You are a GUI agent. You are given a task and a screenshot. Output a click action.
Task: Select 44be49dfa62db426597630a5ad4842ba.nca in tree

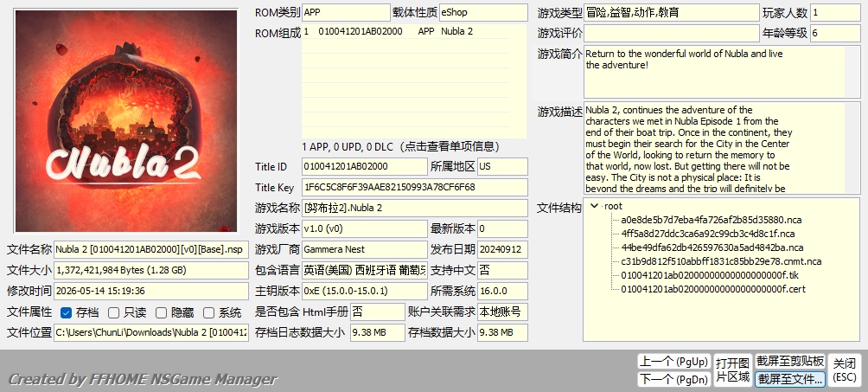click(712, 247)
